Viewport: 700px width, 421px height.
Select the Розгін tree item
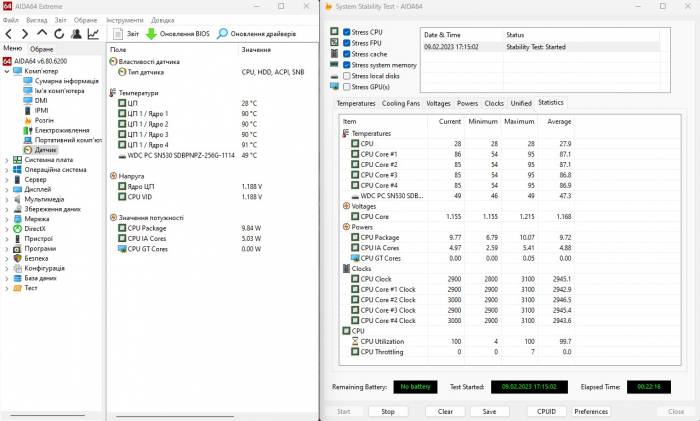coord(44,120)
